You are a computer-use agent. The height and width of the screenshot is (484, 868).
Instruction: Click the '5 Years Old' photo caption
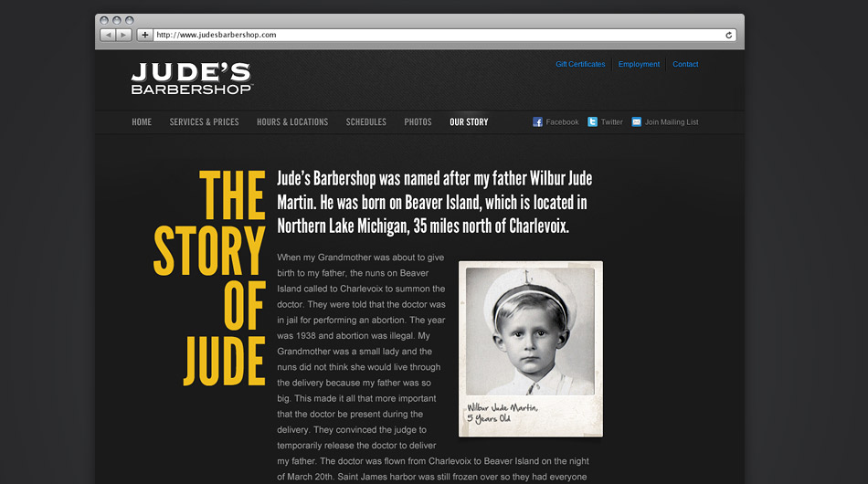point(488,418)
